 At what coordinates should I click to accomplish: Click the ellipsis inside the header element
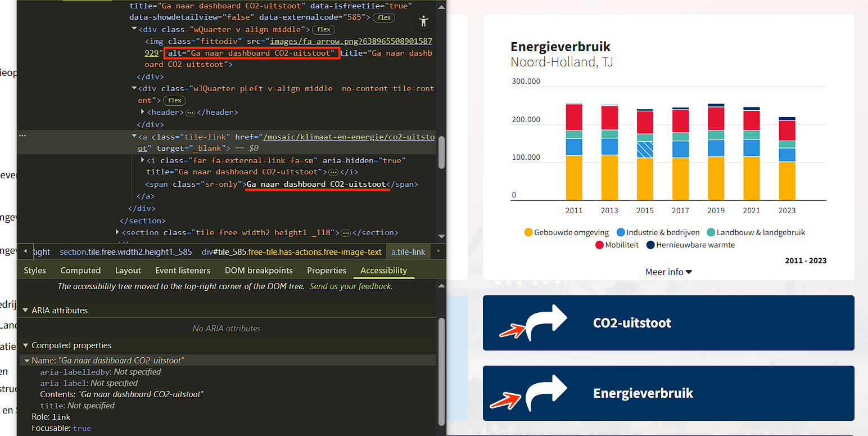coord(190,113)
